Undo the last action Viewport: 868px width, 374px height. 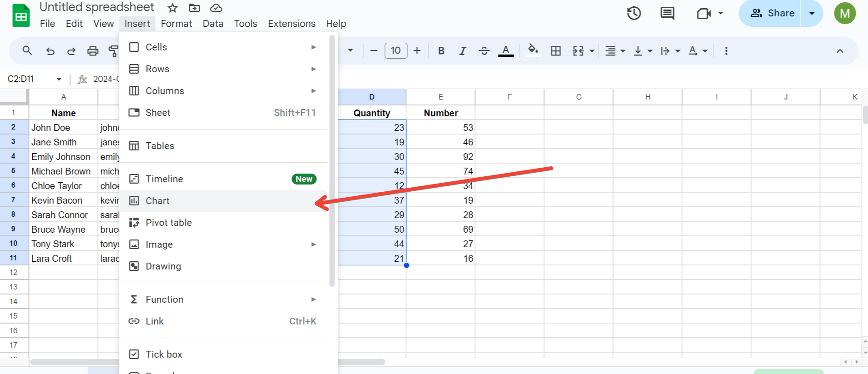point(50,51)
